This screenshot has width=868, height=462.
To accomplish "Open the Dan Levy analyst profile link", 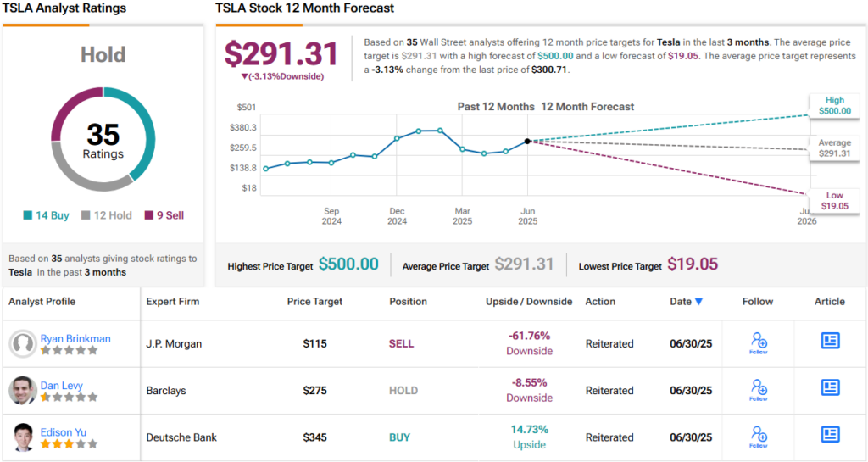I will click(61, 386).
